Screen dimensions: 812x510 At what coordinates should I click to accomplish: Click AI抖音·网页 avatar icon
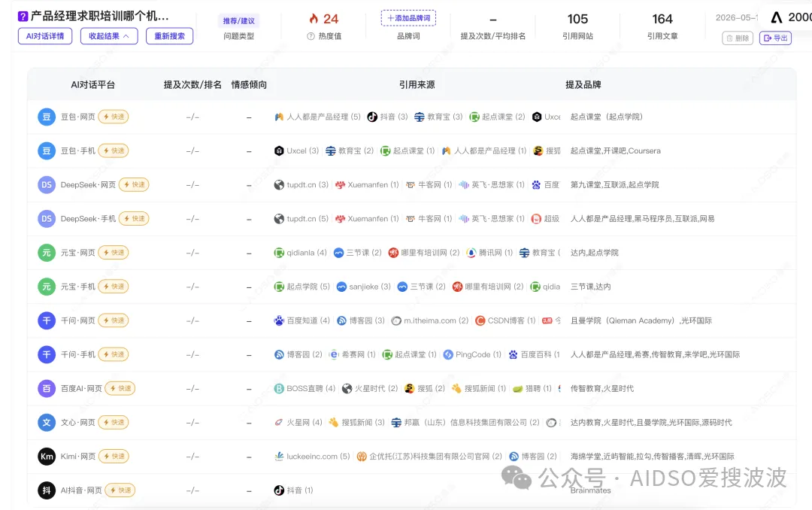click(x=47, y=490)
